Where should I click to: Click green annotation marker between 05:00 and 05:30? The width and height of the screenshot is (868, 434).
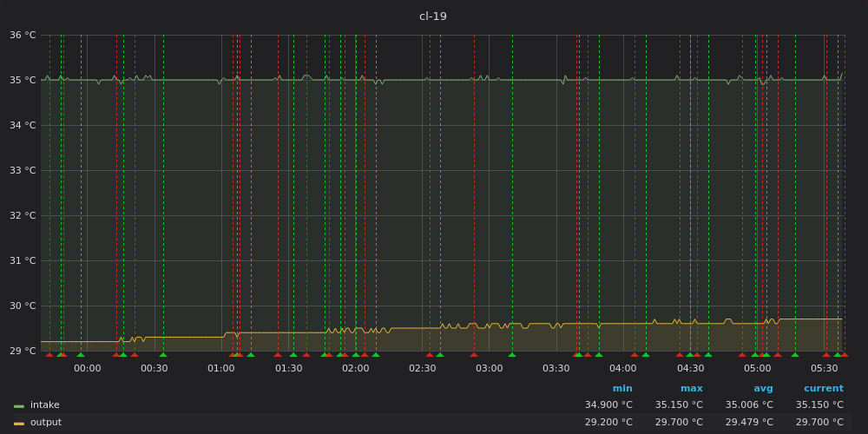point(795,354)
